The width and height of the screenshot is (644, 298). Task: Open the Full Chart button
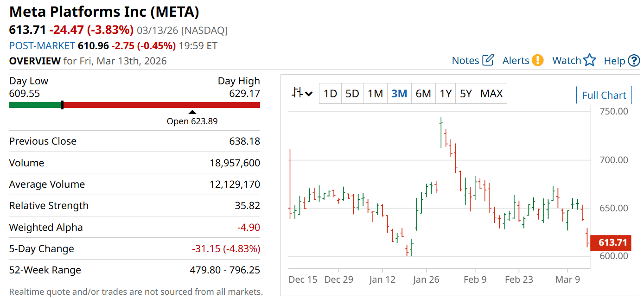point(604,95)
